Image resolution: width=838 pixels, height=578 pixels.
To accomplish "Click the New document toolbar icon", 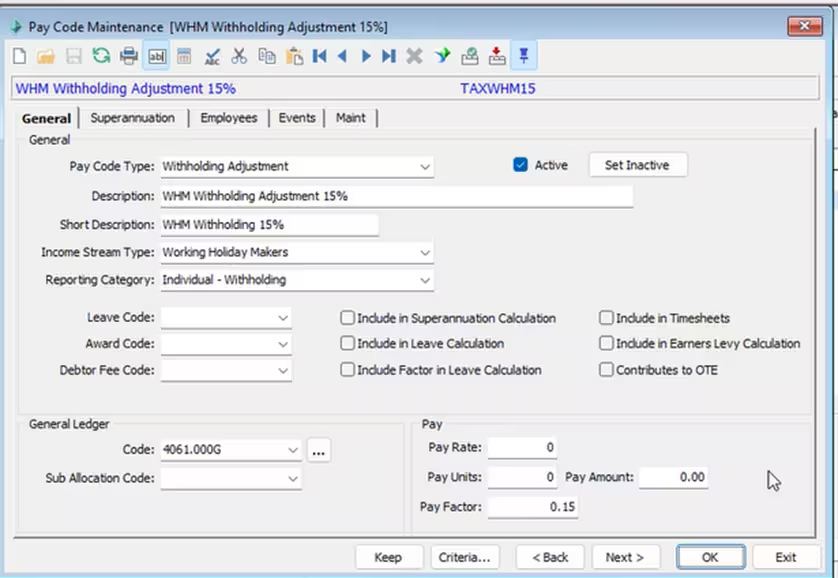I will tap(20, 56).
